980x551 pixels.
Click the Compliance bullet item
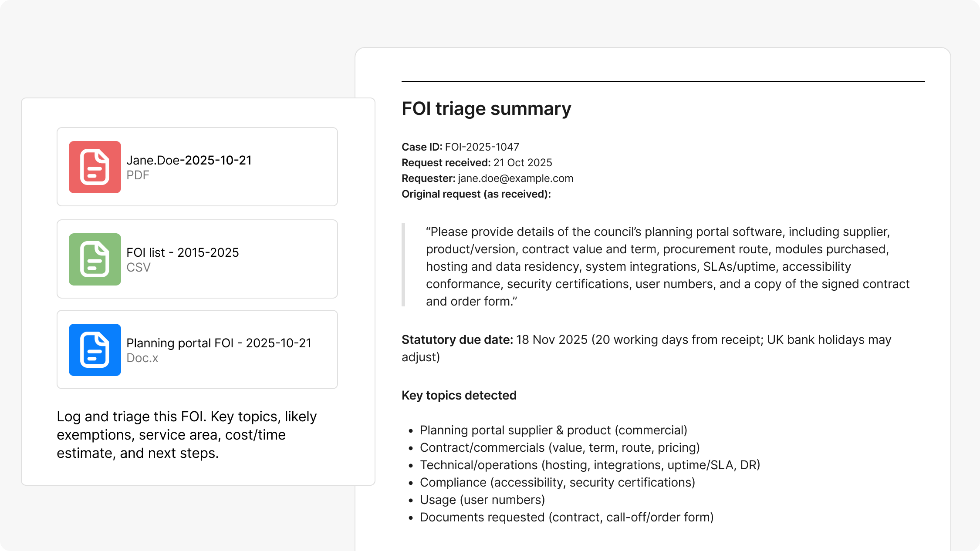point(557,483)
